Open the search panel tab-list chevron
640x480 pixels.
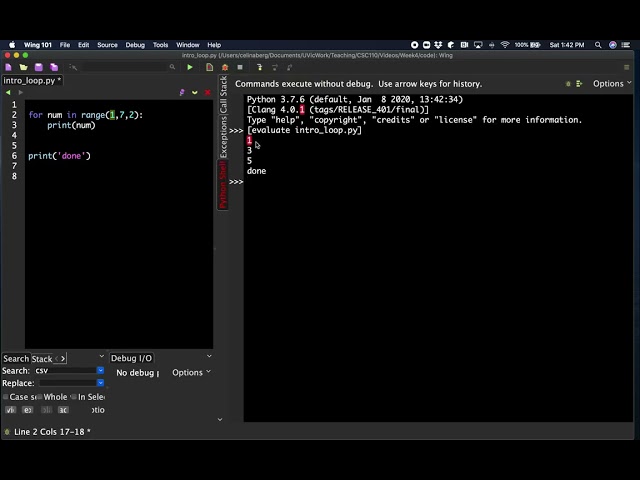click(101, 356)
